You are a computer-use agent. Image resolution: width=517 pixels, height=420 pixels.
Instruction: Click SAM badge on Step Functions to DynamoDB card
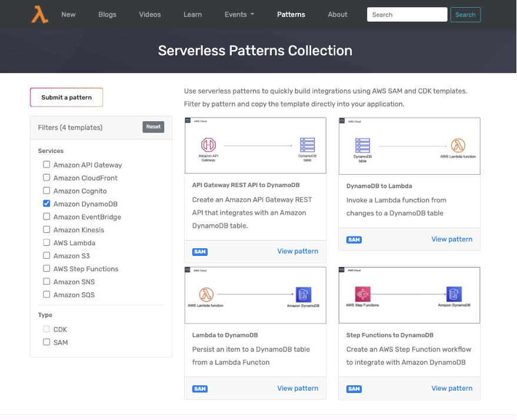(354, 389)
